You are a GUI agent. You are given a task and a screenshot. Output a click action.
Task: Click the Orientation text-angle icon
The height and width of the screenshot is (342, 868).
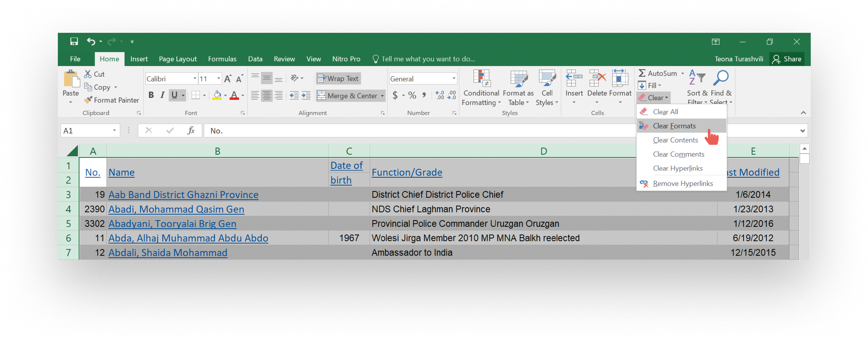[295, 78]
